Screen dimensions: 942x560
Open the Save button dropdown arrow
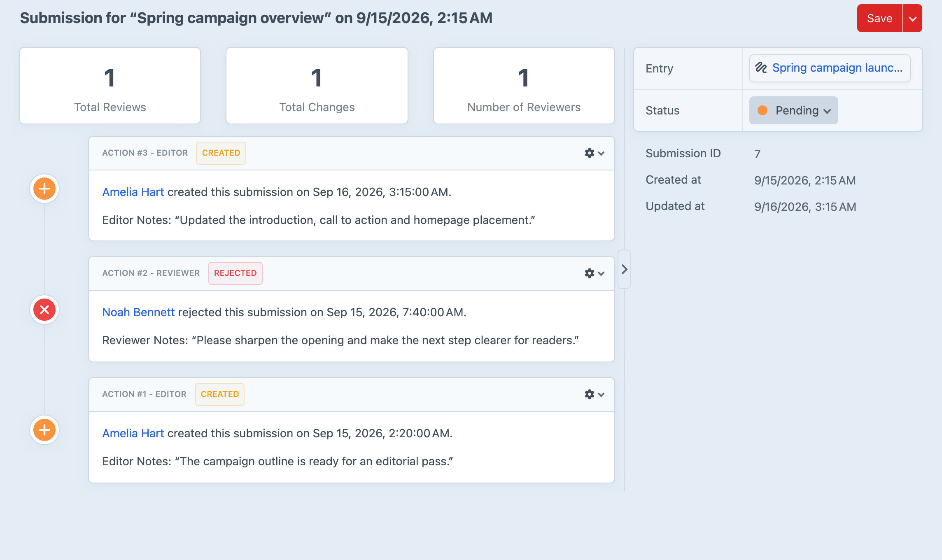[x=913, y=18]
